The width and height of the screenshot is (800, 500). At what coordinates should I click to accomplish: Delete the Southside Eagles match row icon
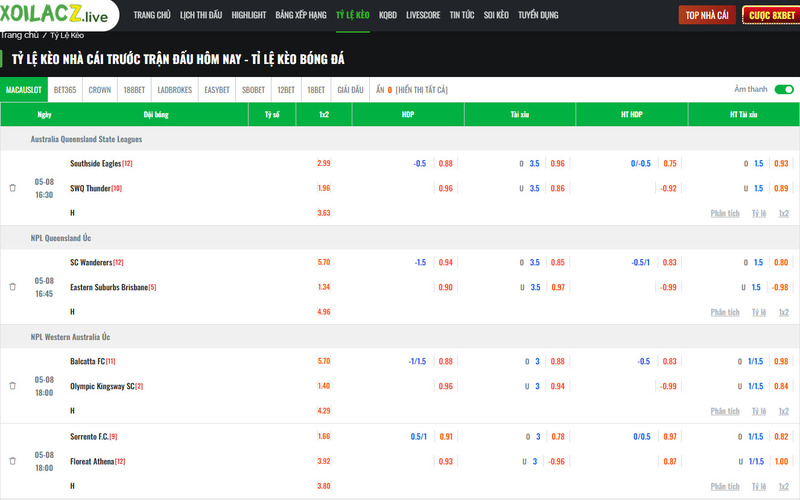pos(13,188)
